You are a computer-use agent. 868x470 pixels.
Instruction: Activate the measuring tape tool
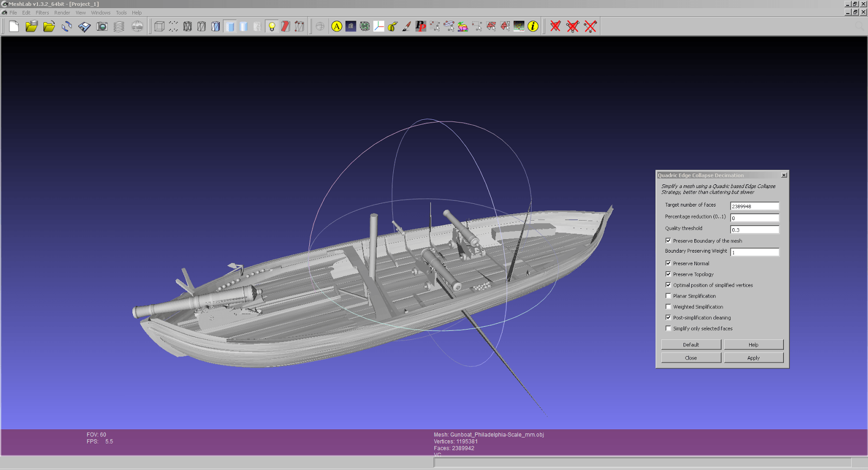[x=393, y=26]
